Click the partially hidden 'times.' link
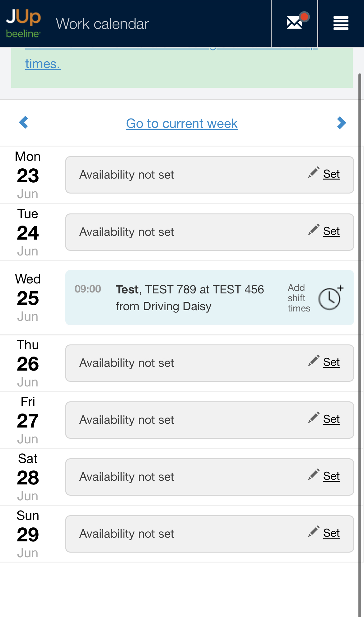This screenshot has height=617, width=364. coord(43,64)
